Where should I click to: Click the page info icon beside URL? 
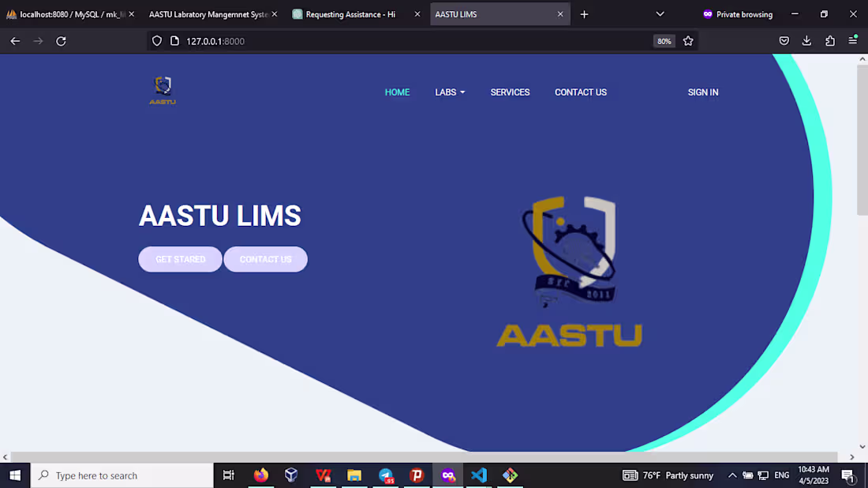[174, 41]
